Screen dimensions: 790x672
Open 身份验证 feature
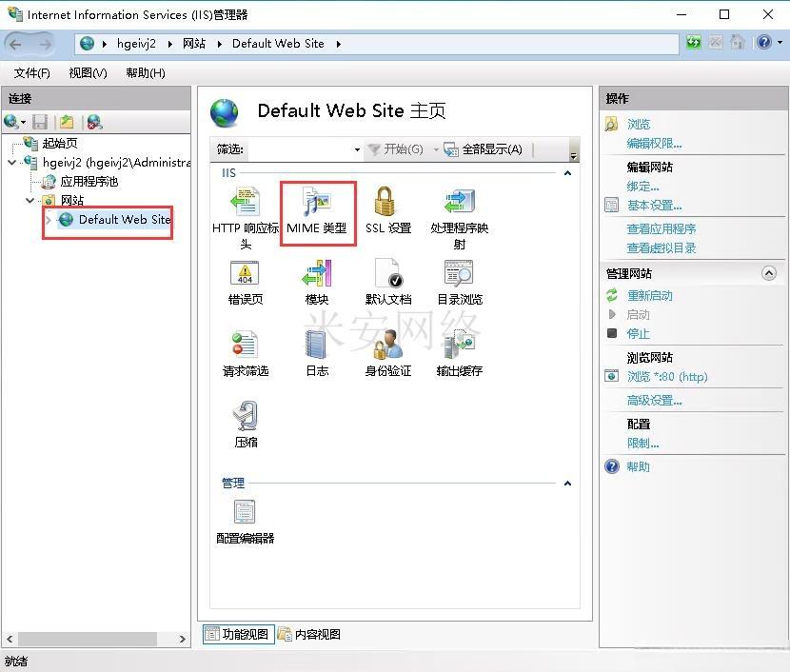[x=388, y=354]
